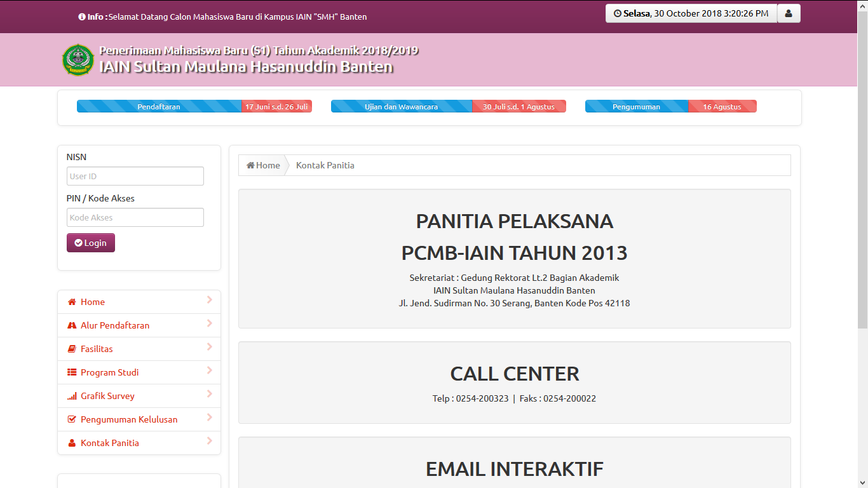Click the home icon in breadcrumb
Screen dimensions: 868x488
point(250,165)
